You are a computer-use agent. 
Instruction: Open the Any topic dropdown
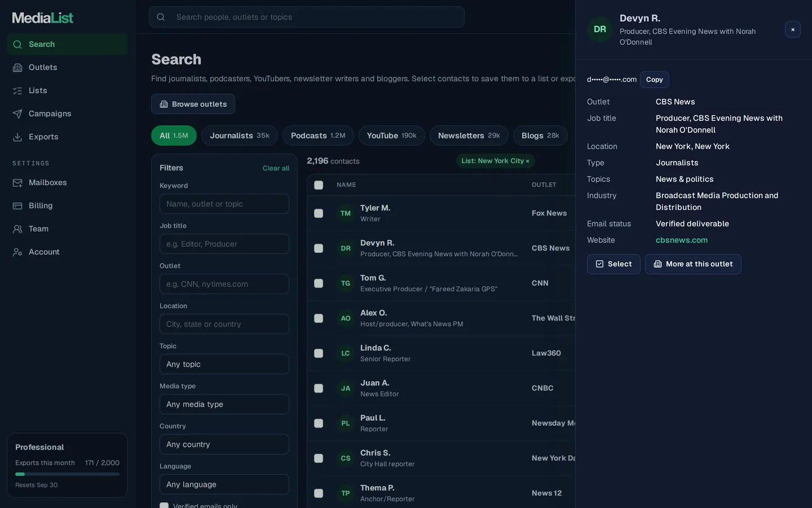pyautogui.click(x=224, y=364)
